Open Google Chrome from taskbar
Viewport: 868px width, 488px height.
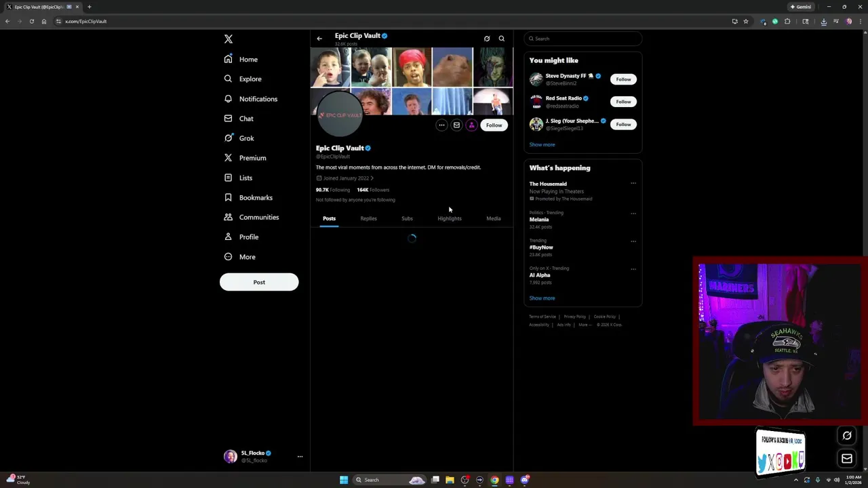click(x=494, y=480)
